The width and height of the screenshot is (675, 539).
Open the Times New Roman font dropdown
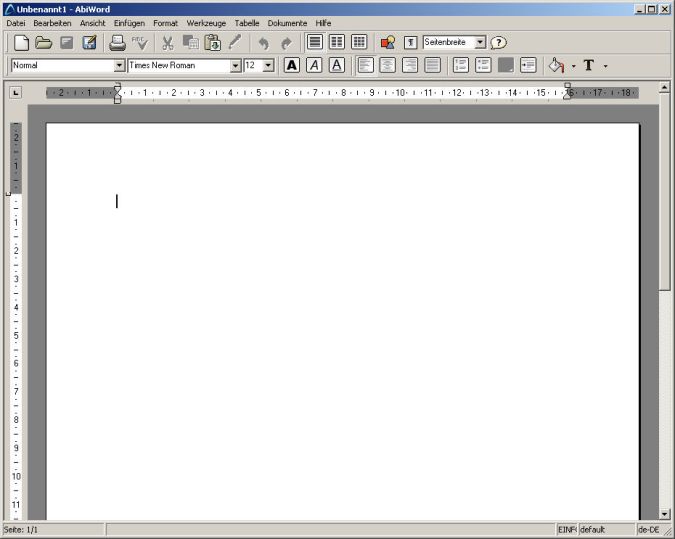(x=236, y=66)
